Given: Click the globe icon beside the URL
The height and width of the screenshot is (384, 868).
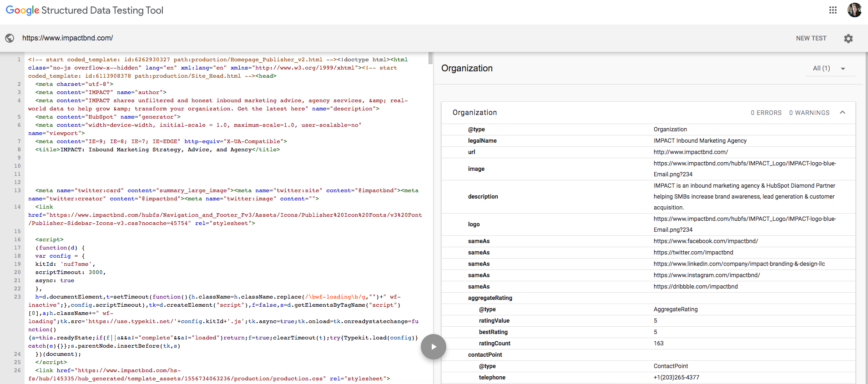Looking at the screenshot, I should [x=10, y=38].
